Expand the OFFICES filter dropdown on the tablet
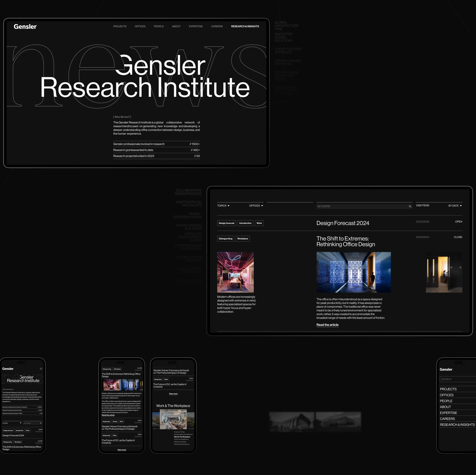Screen dimensions: 476x475 [256, 206]
